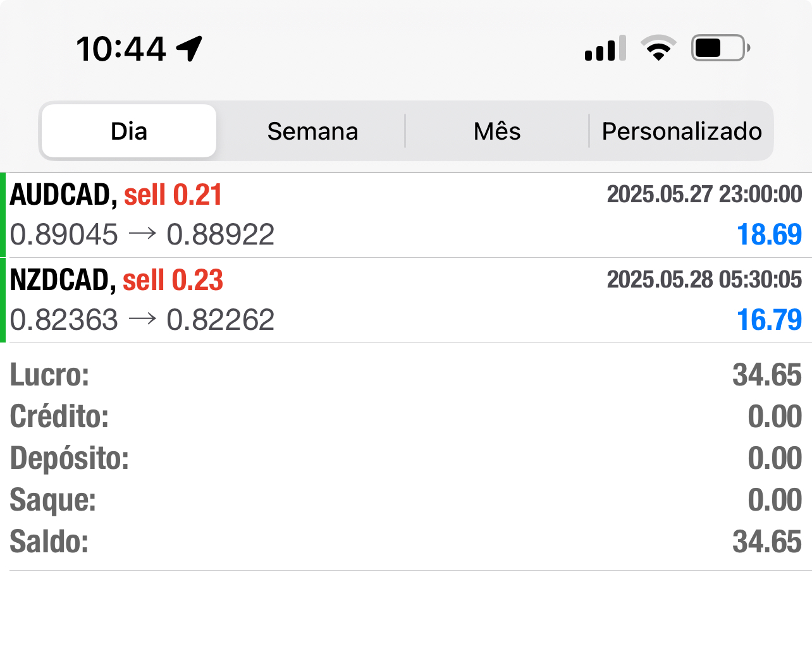Tap the cellular signal bars icon
The height and width of the screenshot is (649, 812).
pyautogui.click(x=605, y=49)
